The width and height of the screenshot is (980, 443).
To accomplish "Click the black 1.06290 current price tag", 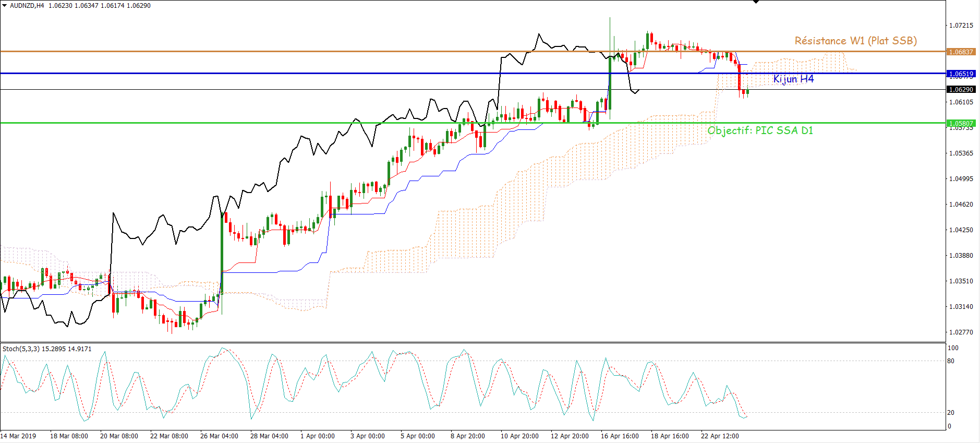I will (961, 90).
